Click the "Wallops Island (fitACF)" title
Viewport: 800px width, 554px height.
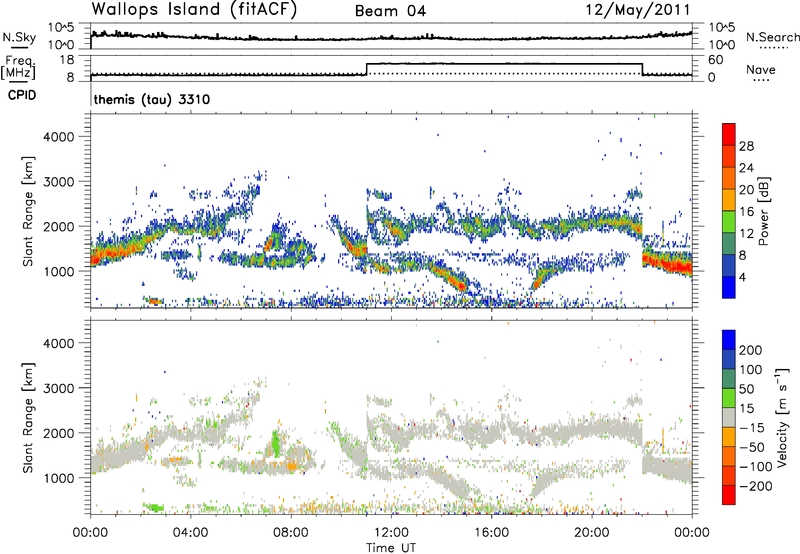click(x=193, y=10)
